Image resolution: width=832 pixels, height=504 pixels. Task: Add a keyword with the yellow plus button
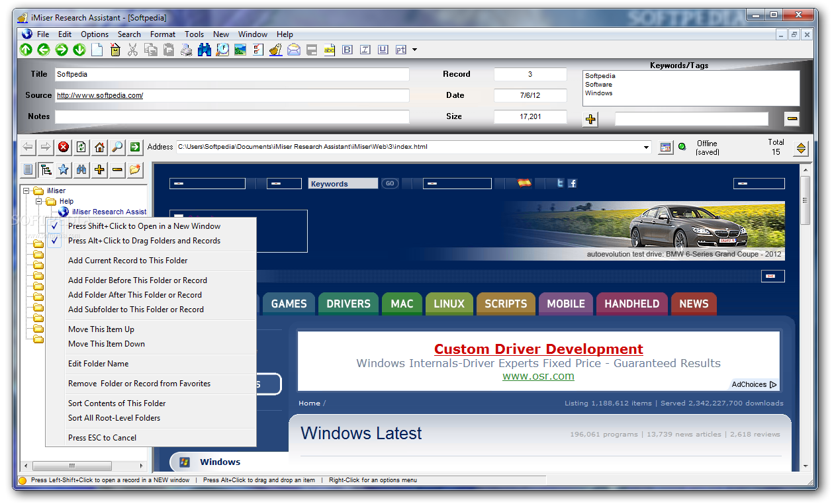coord(590,119)
